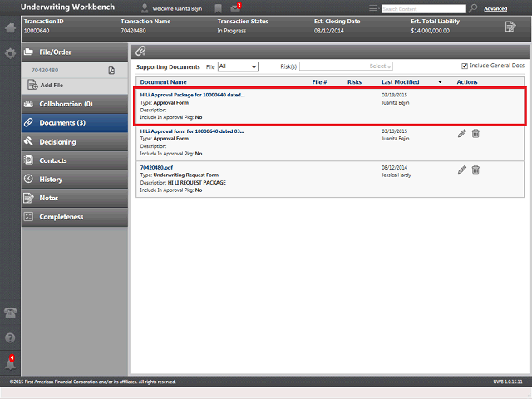Click the PDF icon beside 70420480
Viewport: 532px width, 399px height.
[111, 70]
